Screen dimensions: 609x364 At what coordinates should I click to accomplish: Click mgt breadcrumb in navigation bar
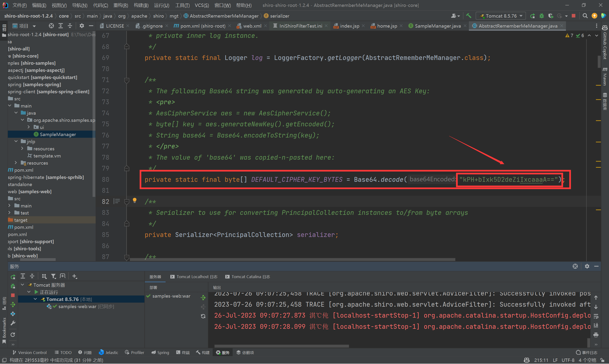click(174, 16)
